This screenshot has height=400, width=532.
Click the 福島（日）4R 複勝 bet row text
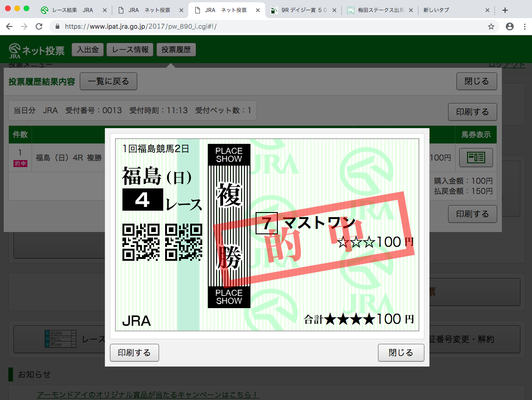pos(69,158)
